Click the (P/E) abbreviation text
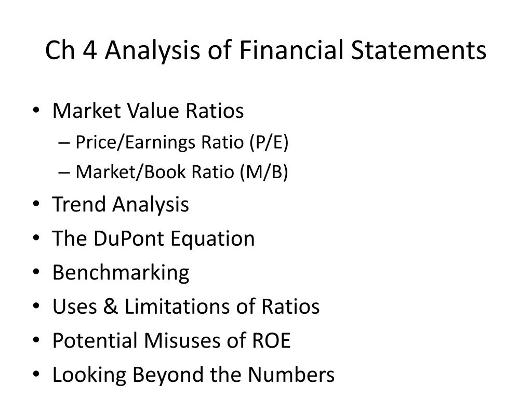The image size is (532, 399). click(x=269, y=142)
